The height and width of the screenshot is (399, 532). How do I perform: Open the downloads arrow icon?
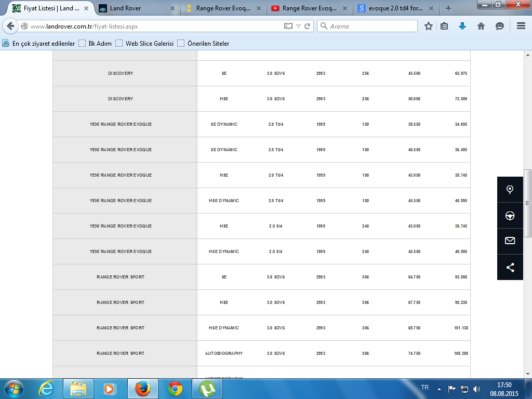click(x=462, y=26)
